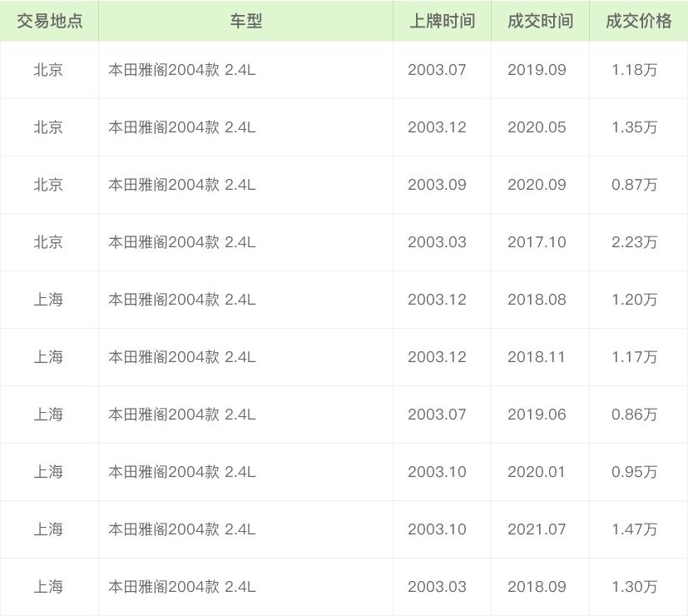
Task: Select the 成交时间 cell 2020.05
Action: click(537, 127)
